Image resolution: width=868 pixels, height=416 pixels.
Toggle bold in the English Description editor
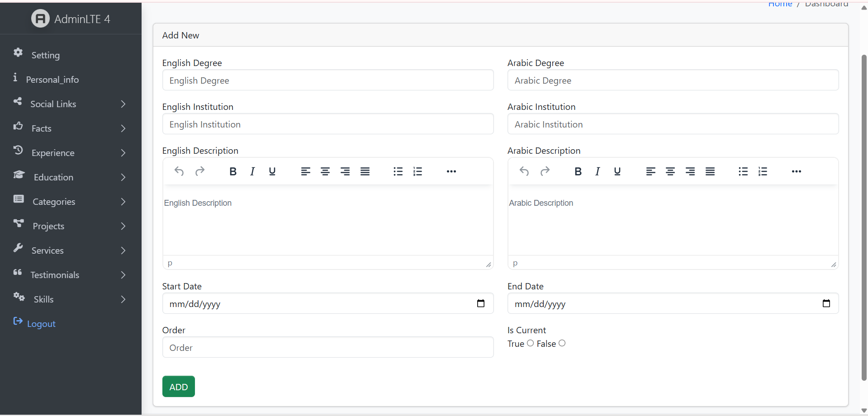coord(233,171)
